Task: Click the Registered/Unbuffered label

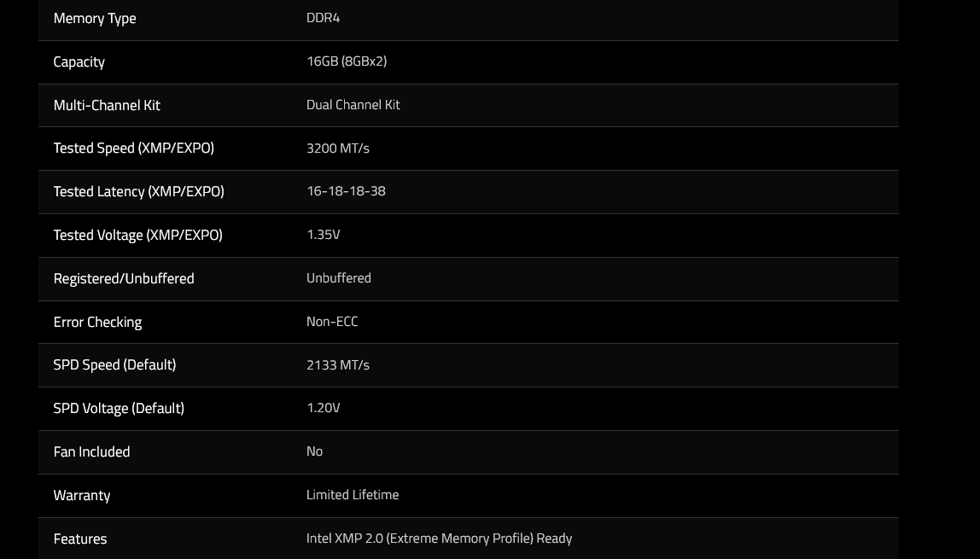Action: point(124,278)
